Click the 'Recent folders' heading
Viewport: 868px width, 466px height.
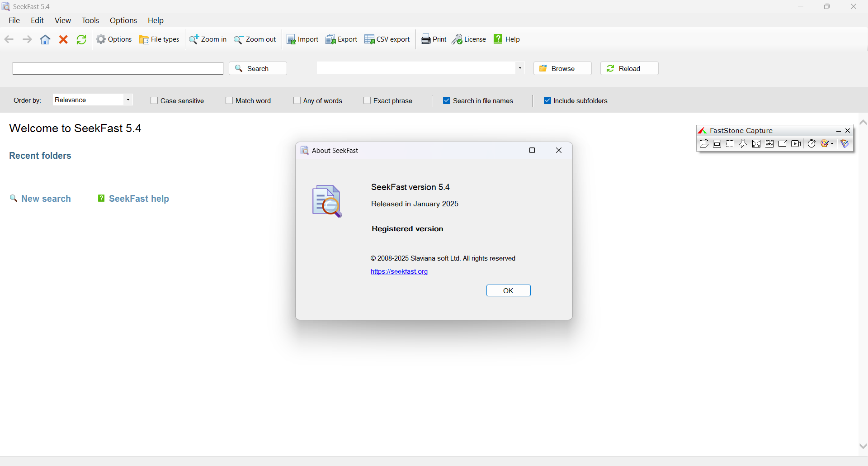[40, 156]
